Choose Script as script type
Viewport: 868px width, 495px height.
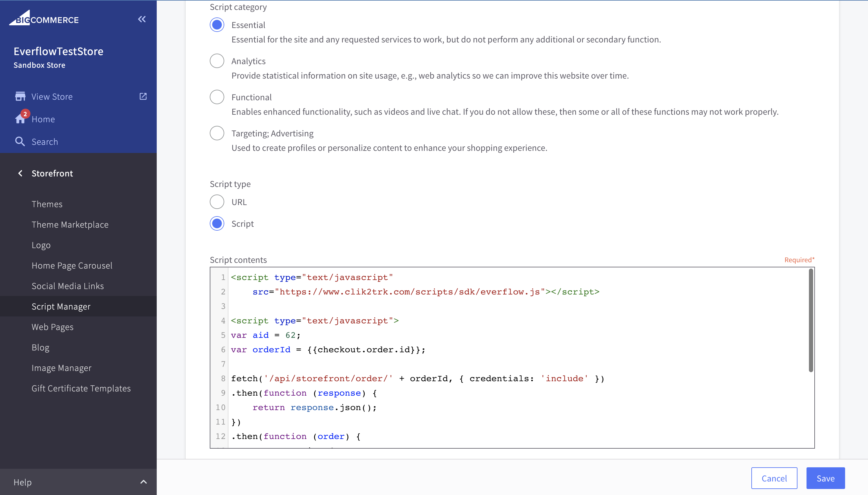(x=217, y=224)
